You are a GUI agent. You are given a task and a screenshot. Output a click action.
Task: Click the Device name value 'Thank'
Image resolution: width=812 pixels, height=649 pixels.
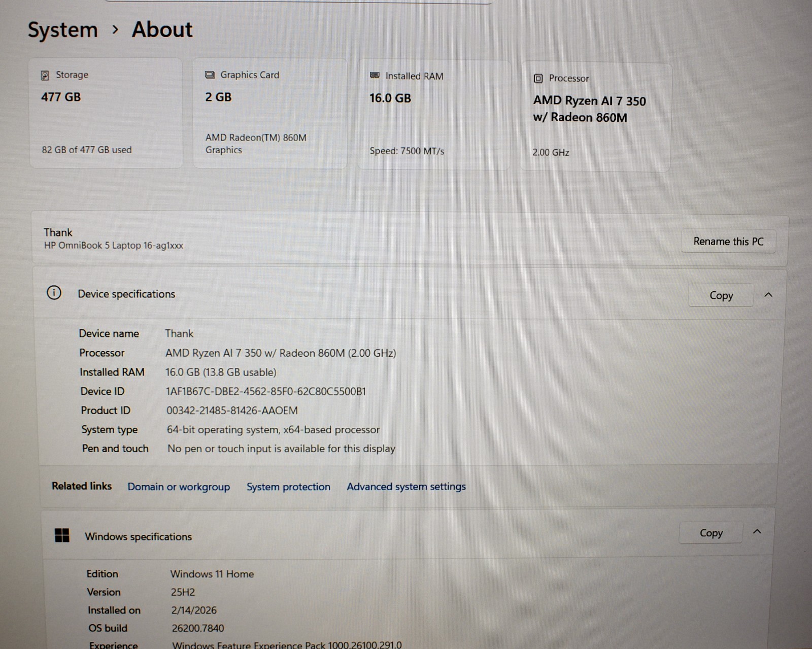pyautogui.click(x=179, y=333)
